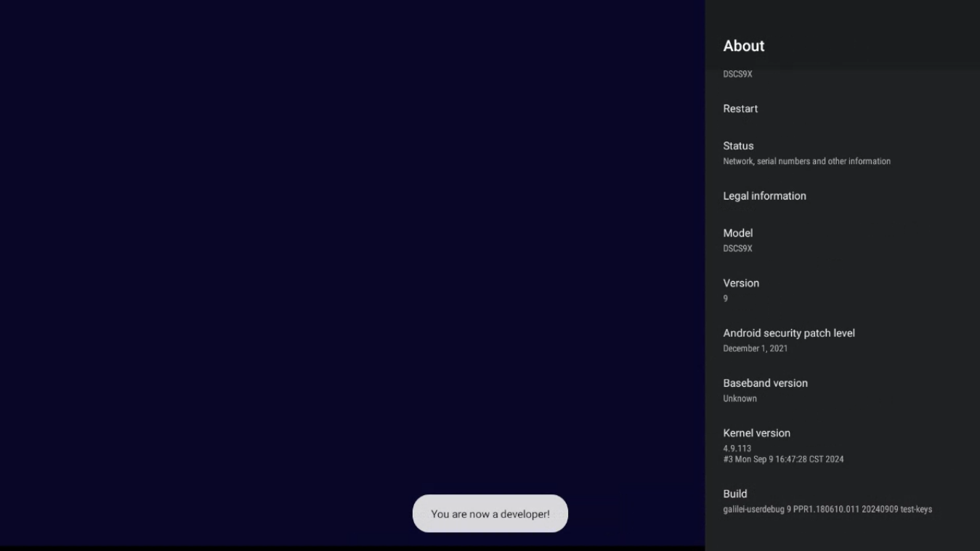Image resolution: width=980 pixels, height=551 pixels.
Task: Click the About panel heading
Action: (x=743, y=46)
